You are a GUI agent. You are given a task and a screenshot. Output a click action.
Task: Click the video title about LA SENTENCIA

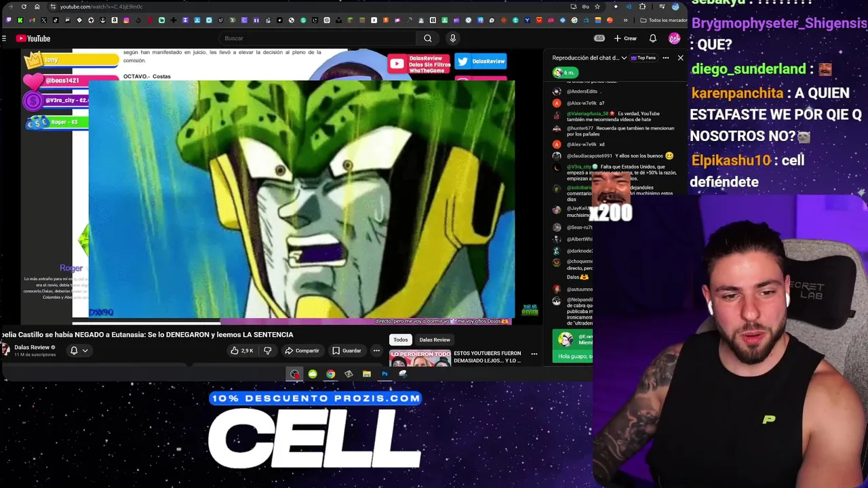click(147, 335)
